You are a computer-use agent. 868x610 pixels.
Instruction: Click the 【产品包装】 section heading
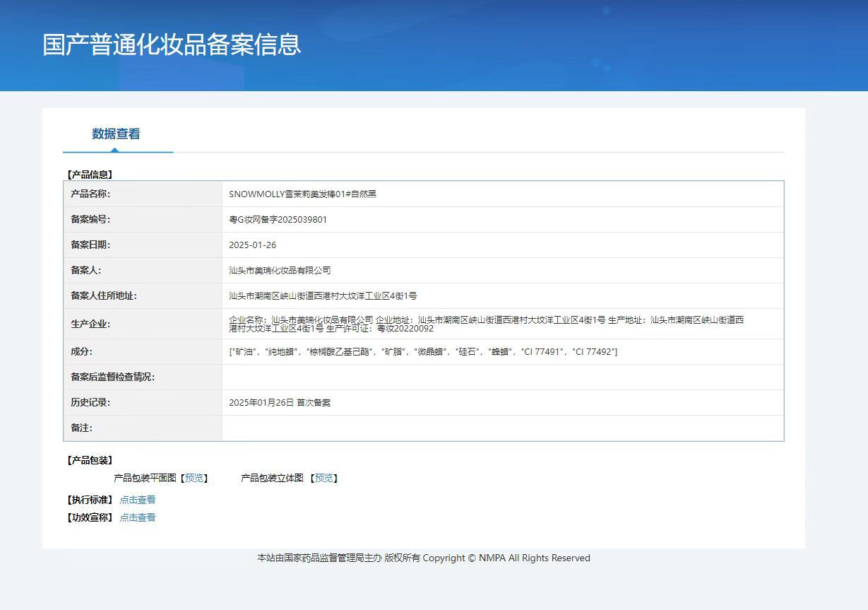click(x=90, y=460)
